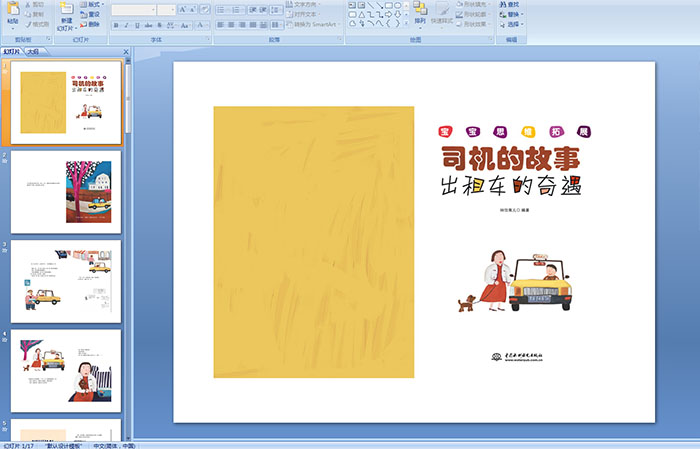Open the Paragraph dialog launcher
This screenshot has width=700, height=449.
click(340, 40)
